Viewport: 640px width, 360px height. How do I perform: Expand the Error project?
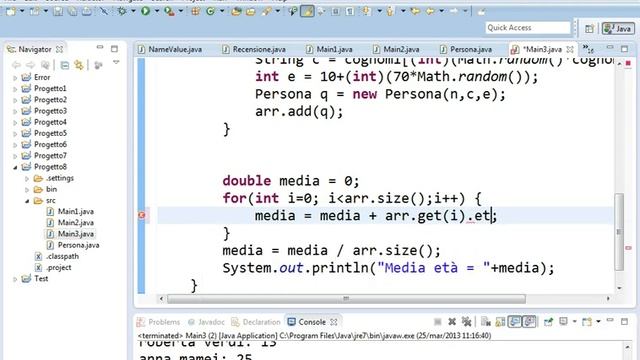[x=15, y=78]
